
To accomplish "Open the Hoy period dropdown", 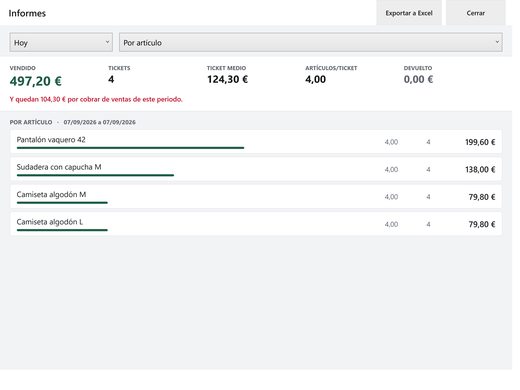I will click(61, 42).
